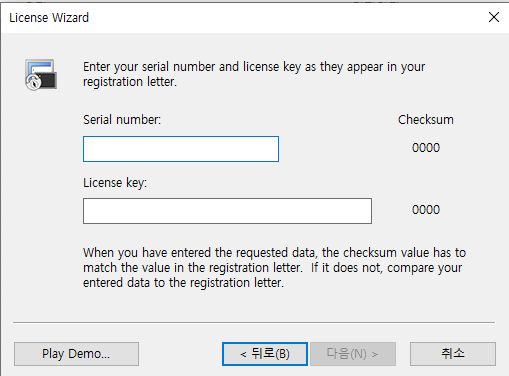Click the "Serial number:" label
This screenshot has width=509, height=376.
122,120
